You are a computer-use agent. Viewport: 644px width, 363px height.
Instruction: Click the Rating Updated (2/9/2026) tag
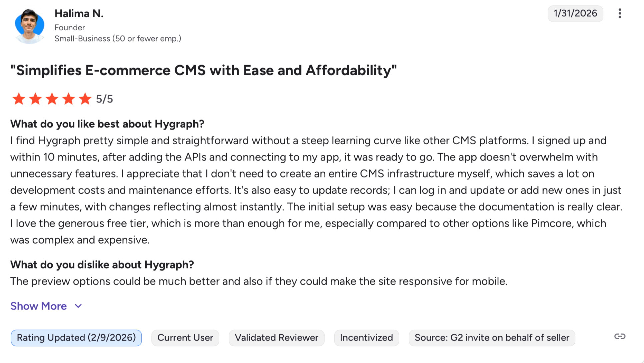pyautogui.click(x=76, y=338)
